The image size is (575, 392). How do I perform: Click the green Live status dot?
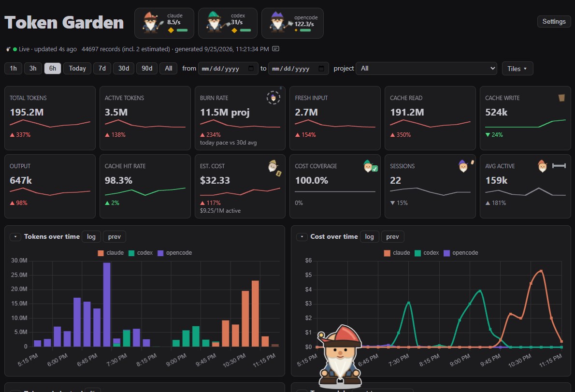coord(15,49)
